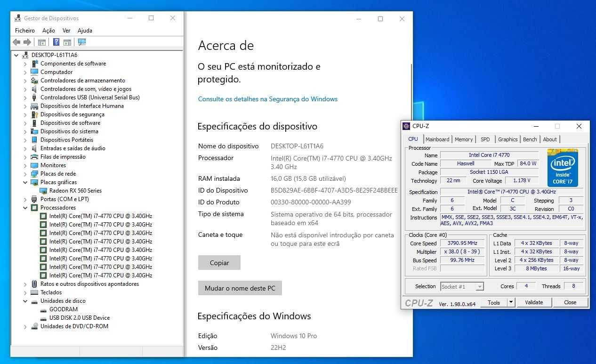Expand Dispositivos de Interface Humana
Image resolution: width=596 pixels, height=364 pixels.
point(25,106)
